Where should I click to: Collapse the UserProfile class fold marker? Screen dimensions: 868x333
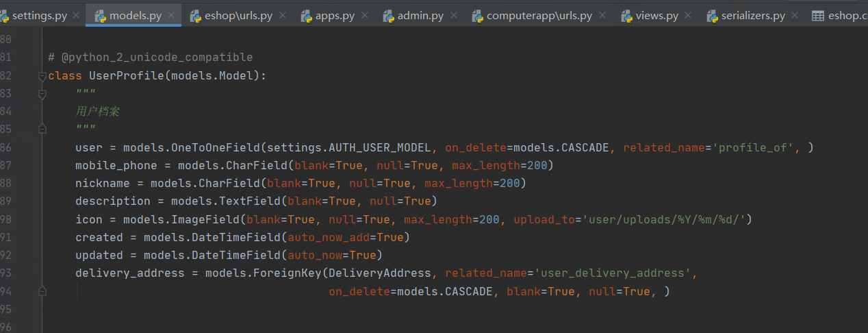[42, 76]
